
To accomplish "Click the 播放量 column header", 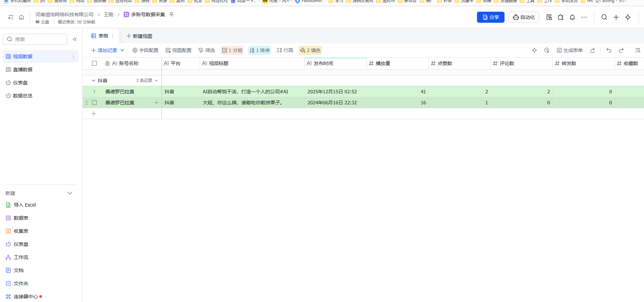I will click(x=397, y=63).
